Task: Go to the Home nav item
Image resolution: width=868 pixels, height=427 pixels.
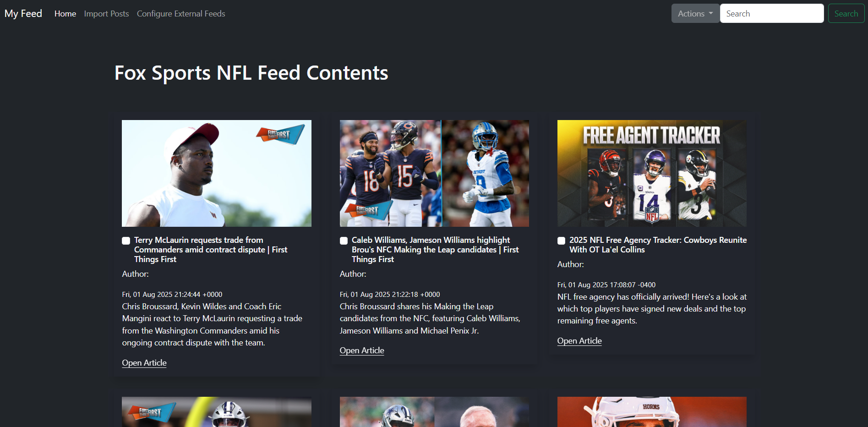Action: pos(65,14)
